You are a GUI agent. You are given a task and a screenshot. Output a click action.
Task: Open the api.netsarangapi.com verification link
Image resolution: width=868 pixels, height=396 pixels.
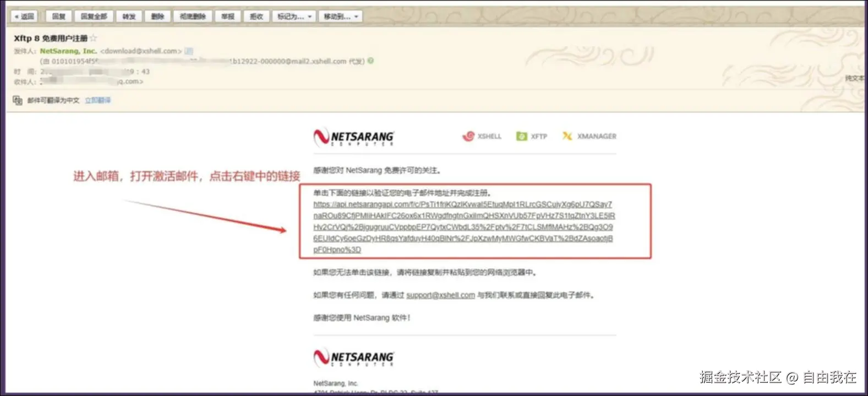click(463, 227)
